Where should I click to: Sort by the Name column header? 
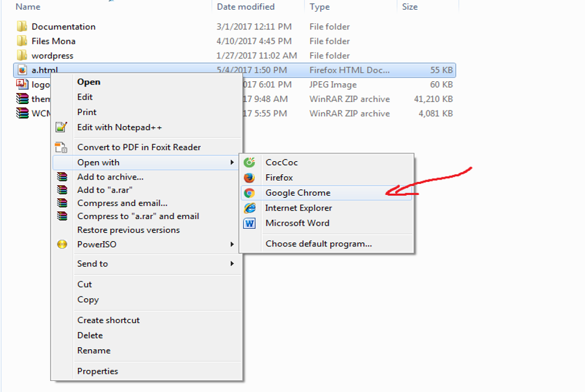[x=28, y=7]
